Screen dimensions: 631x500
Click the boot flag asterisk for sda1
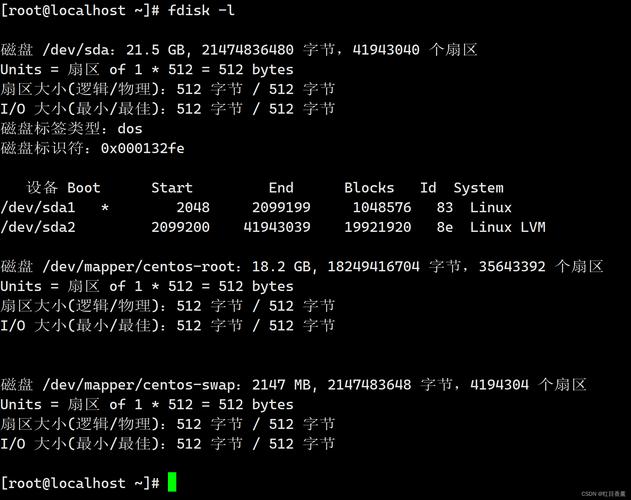(105, 207)
